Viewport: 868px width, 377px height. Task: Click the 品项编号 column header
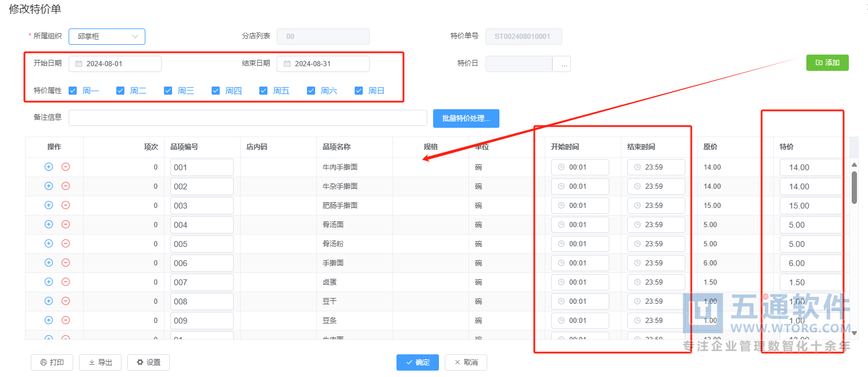point(184,147)
